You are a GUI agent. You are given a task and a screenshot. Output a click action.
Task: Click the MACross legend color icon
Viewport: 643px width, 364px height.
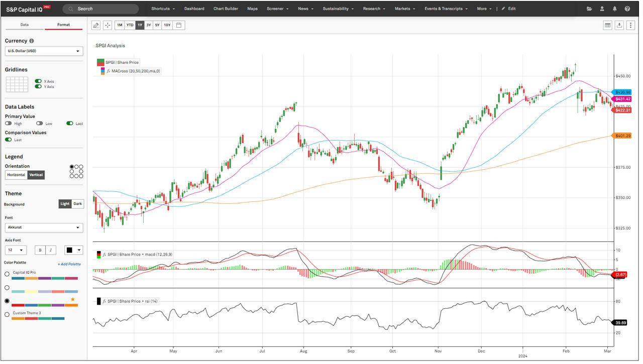[102, 71]
